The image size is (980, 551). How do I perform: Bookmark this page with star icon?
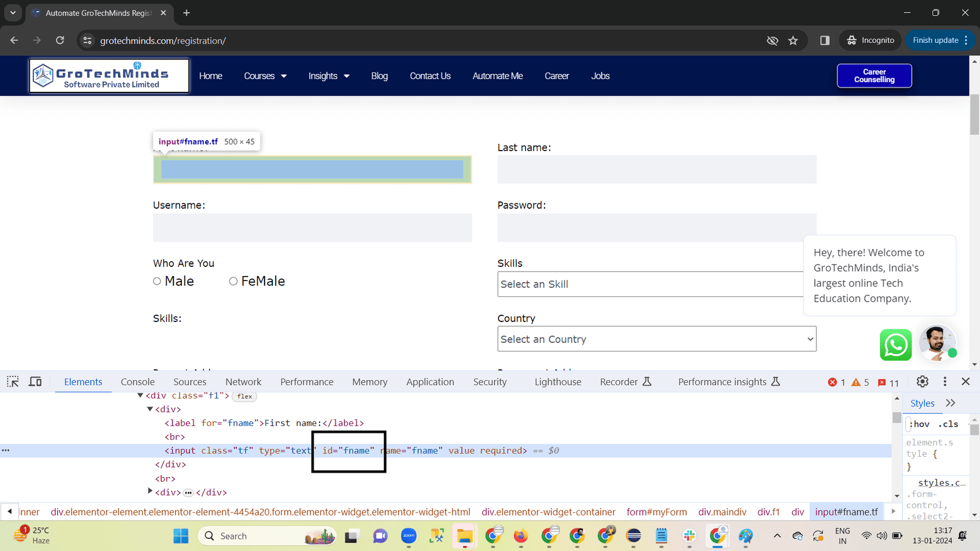pos(793,40)
